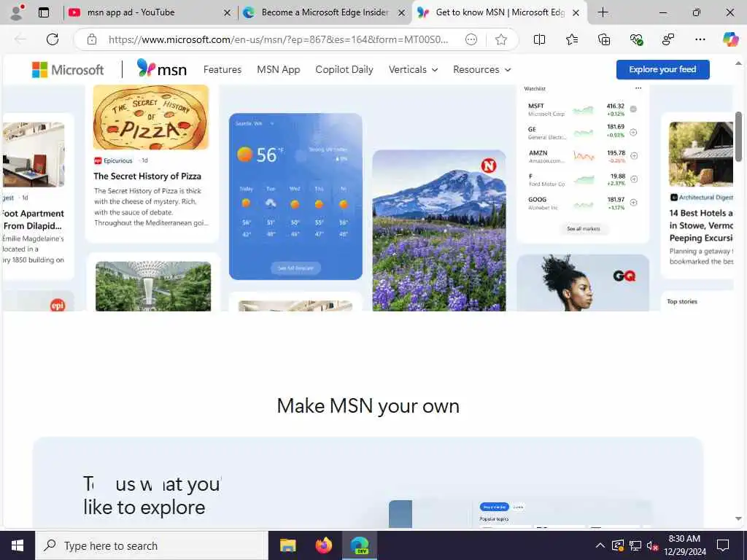Expand the Resources dropdown
747x560 pixels.
tap(481, 69)
